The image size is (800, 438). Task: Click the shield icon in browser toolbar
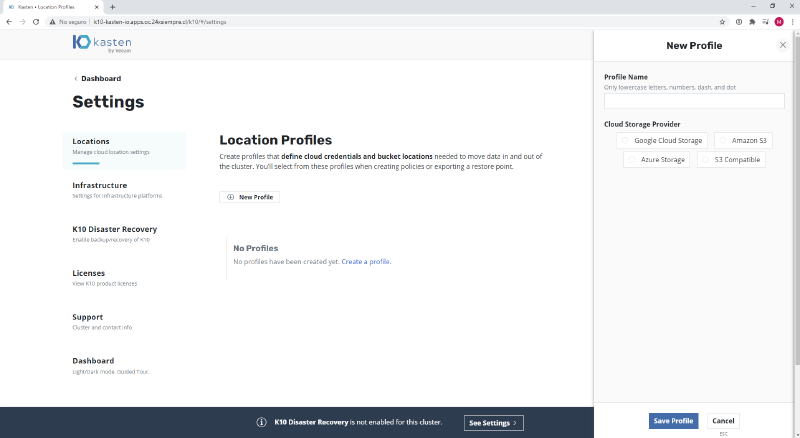pyautogui.click(x=738, y=22)
